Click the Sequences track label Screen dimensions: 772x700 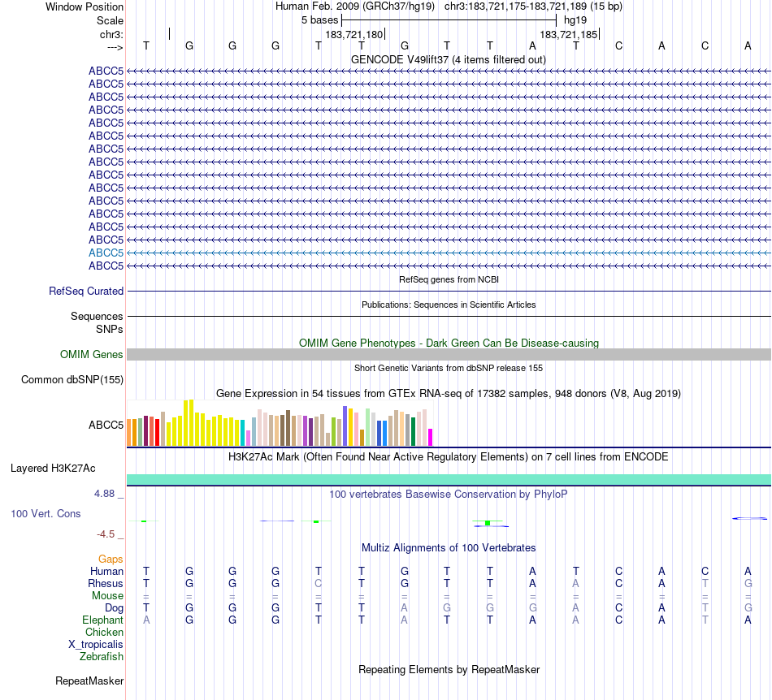click(x=97, y=317)
